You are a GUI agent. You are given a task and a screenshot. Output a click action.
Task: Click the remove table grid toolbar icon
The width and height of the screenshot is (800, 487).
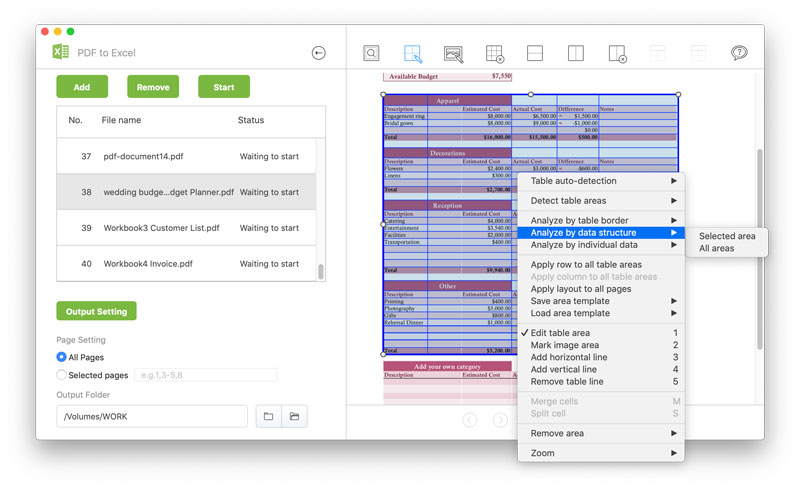pos(494,54)
